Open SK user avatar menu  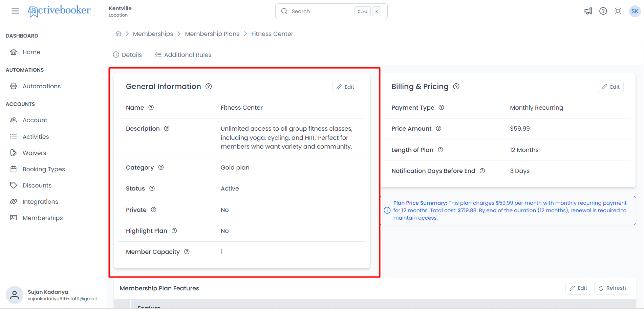[635, 11]
